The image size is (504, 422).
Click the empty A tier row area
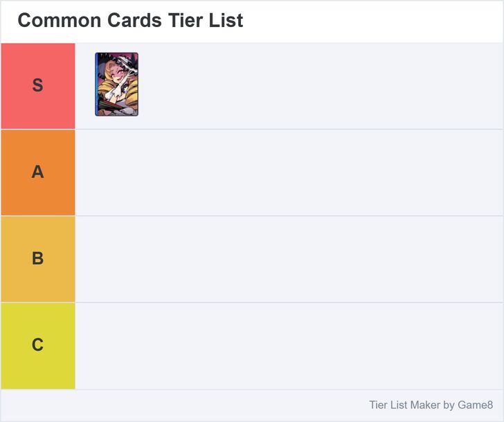[x=289, y=172]
